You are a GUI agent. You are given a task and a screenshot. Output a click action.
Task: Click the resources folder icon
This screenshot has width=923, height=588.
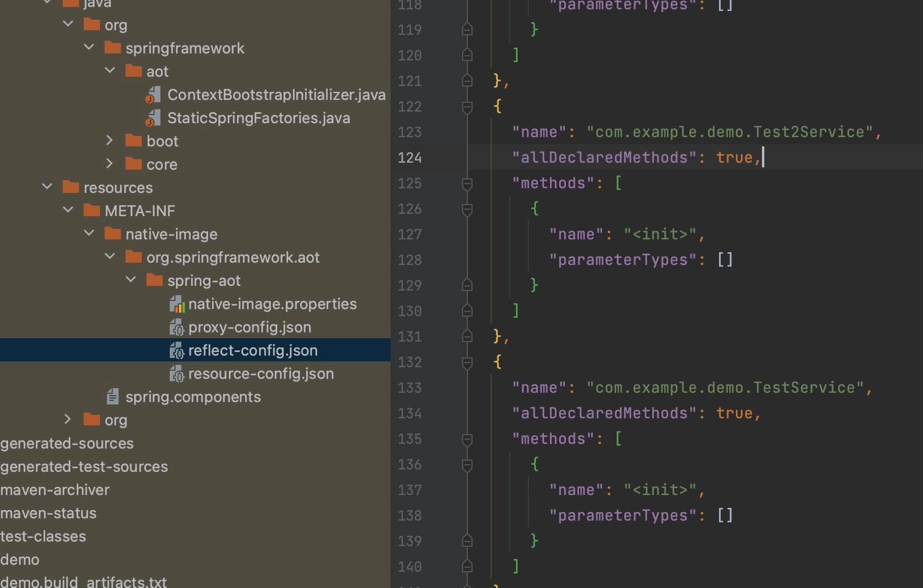pyautogui.click(x=71, y=187)
